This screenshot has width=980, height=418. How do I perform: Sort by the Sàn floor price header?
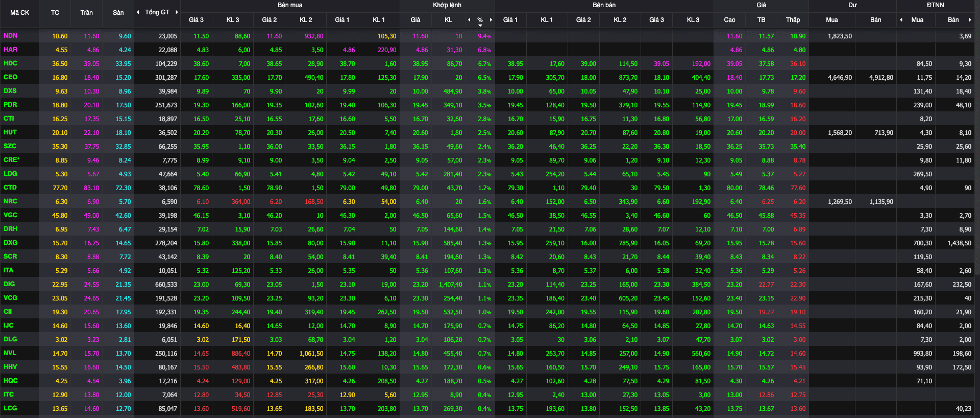(118, 13)
